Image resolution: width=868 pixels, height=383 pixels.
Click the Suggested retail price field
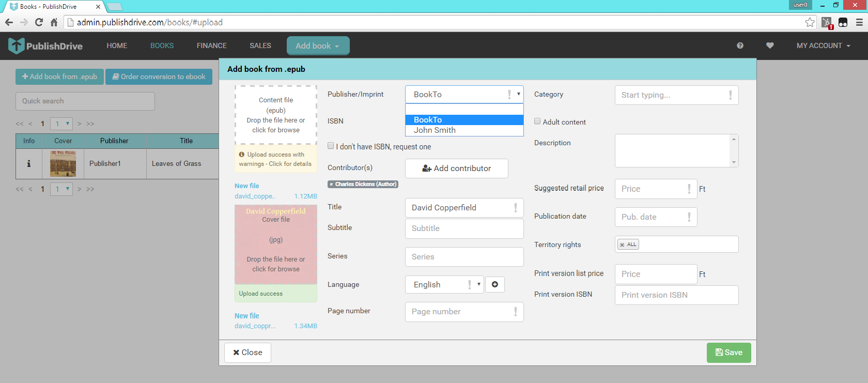pos(656,189)
